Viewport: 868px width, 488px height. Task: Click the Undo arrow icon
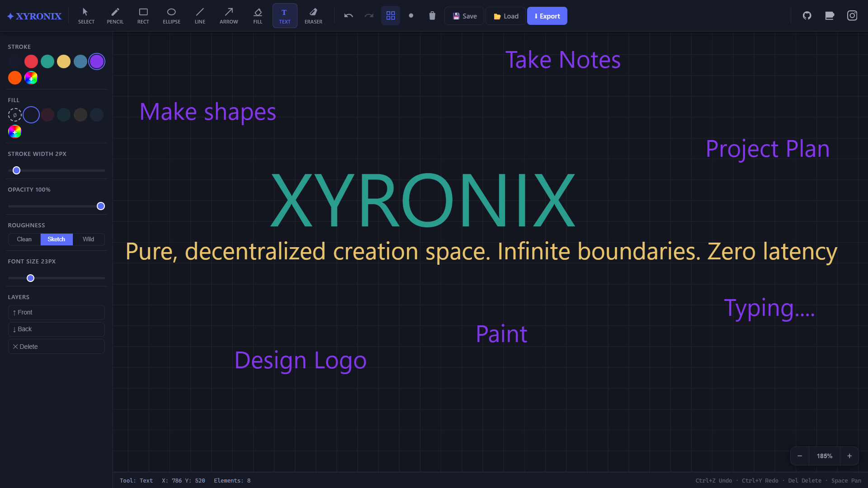[x=348, y=15]
